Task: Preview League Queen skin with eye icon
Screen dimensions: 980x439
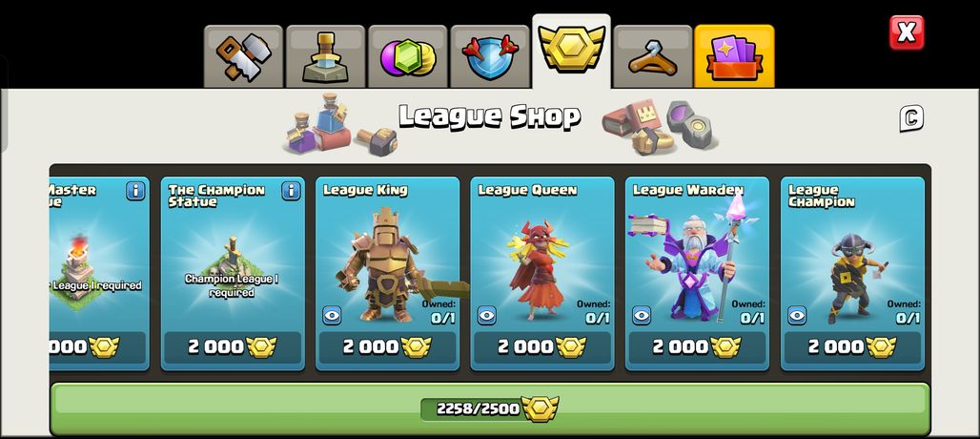Action: click(x=487, y=315)
